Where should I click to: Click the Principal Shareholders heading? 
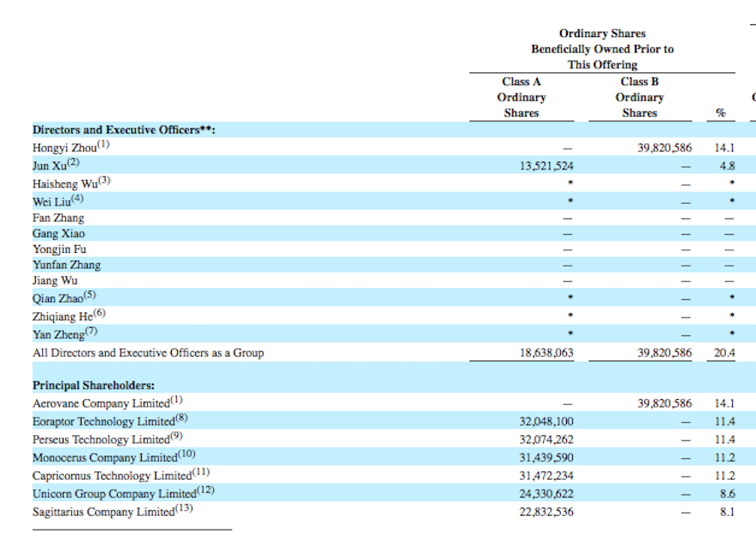(94, 386)
